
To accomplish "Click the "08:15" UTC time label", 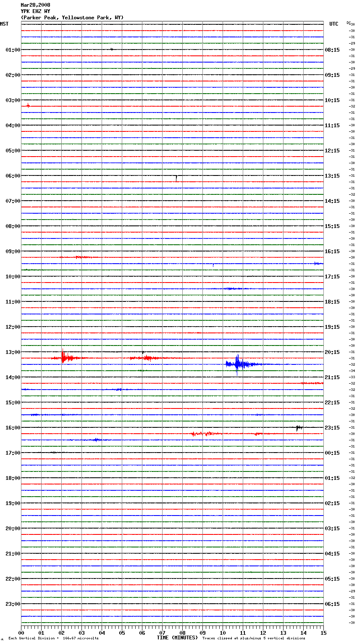I will click(x=332, y=50).
